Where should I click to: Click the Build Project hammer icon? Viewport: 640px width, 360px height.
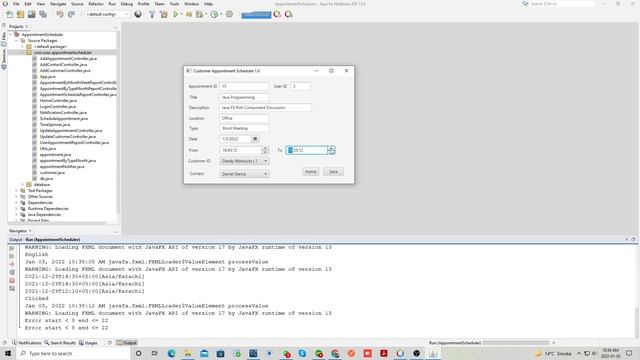pyautogui.click(x=152, y=14)
